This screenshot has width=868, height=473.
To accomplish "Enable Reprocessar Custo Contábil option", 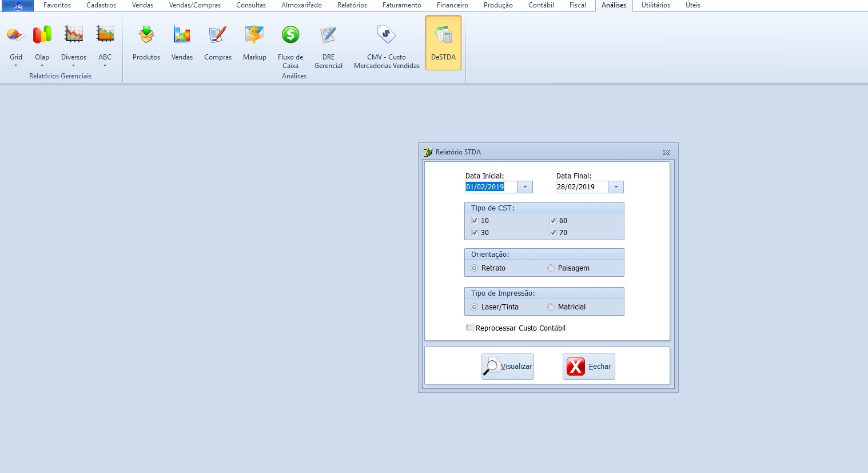I will click(x=470, y=328).
